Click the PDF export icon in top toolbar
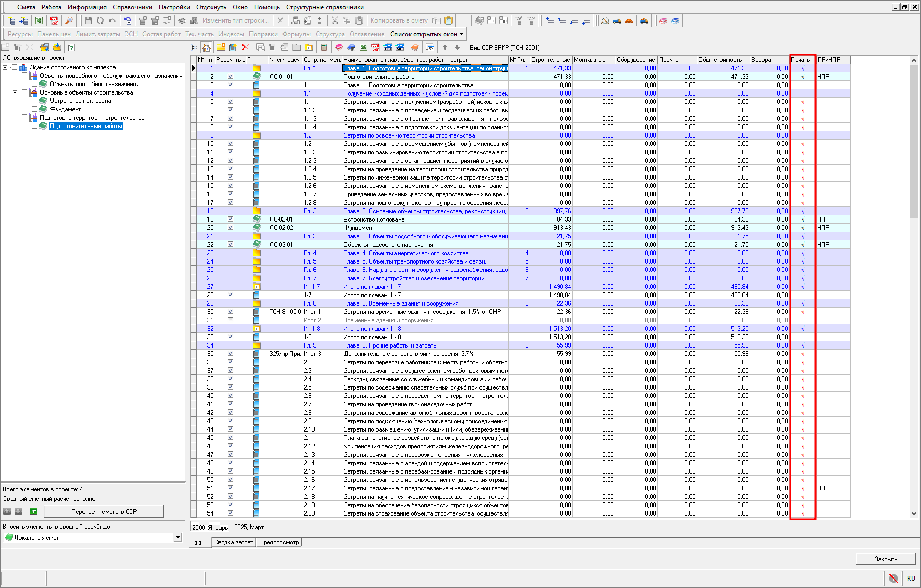921x588 pixels. 54,20
